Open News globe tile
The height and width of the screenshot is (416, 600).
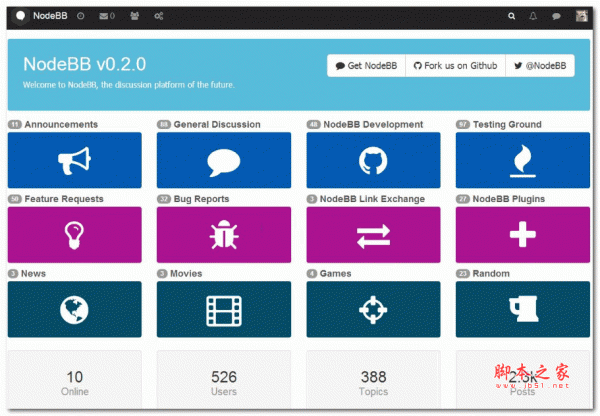(x=75, y=309)
